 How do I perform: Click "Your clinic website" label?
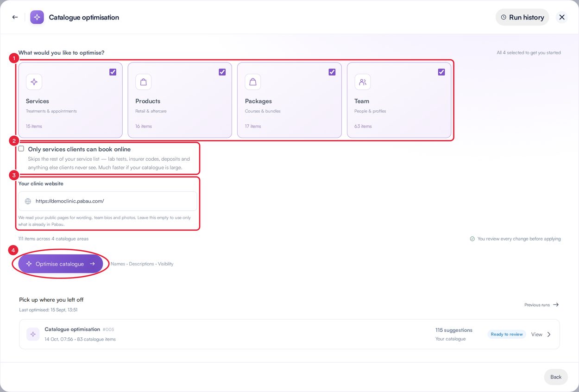(41, 183)
